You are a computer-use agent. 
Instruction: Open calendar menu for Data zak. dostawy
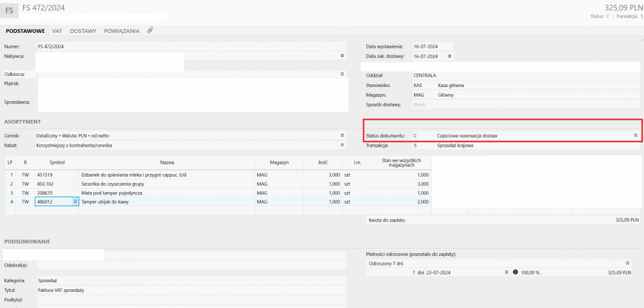450,56
